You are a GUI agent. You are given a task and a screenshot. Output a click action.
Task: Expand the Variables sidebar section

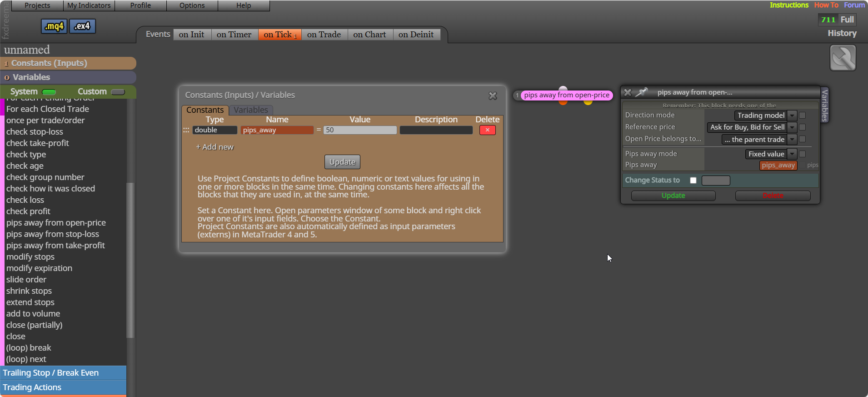tap(68, 77)
